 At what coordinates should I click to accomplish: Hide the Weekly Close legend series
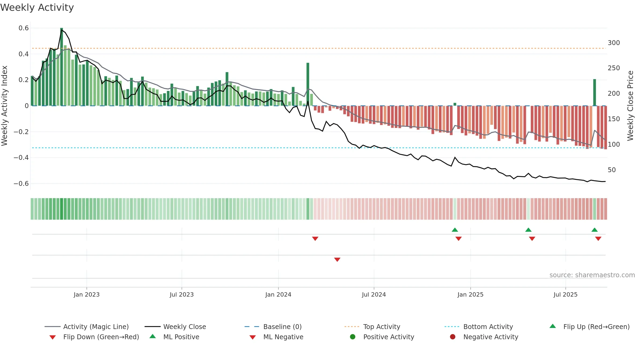[x=175, y=327]
